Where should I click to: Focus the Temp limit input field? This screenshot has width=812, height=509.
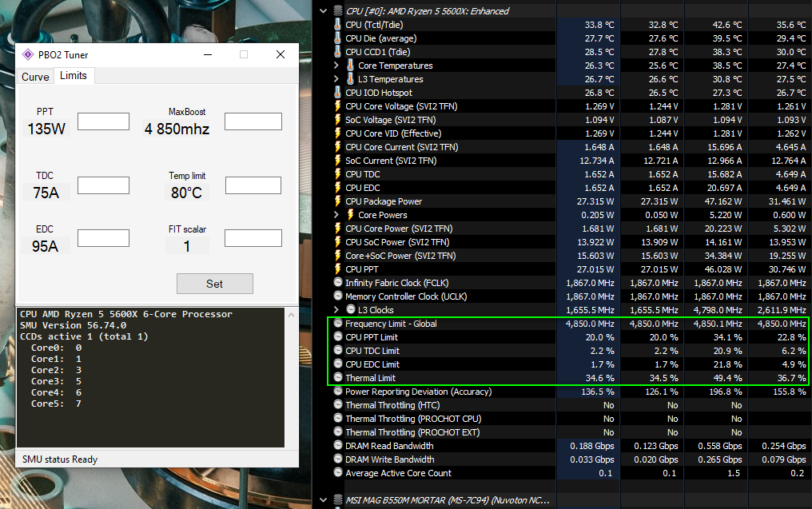pos(253,185)
